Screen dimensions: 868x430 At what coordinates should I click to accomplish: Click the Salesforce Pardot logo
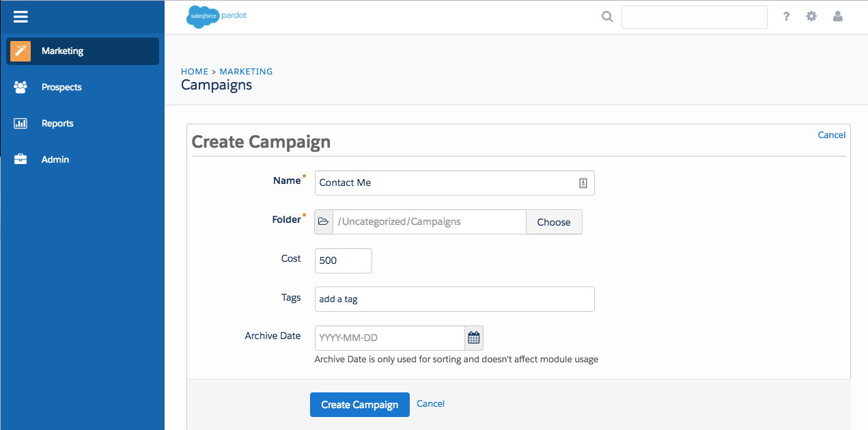(x=216, y=16)
